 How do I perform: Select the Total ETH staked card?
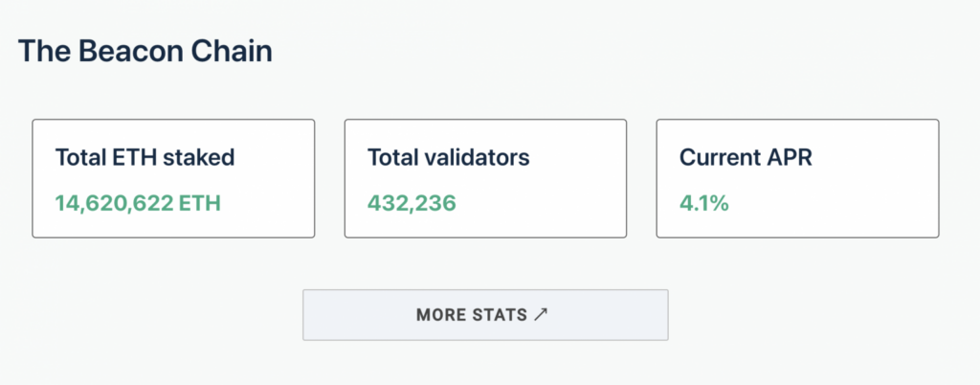tap(173, 179)
